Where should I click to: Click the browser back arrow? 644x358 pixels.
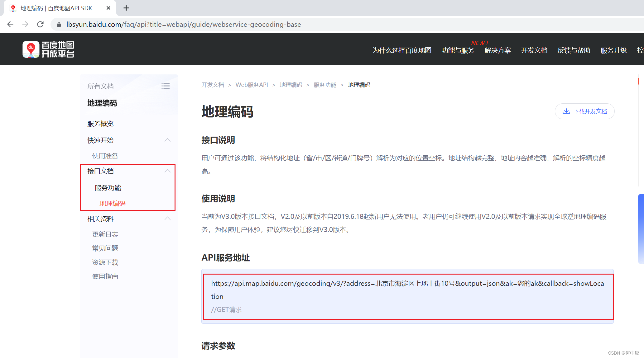(x=10, y=24)
